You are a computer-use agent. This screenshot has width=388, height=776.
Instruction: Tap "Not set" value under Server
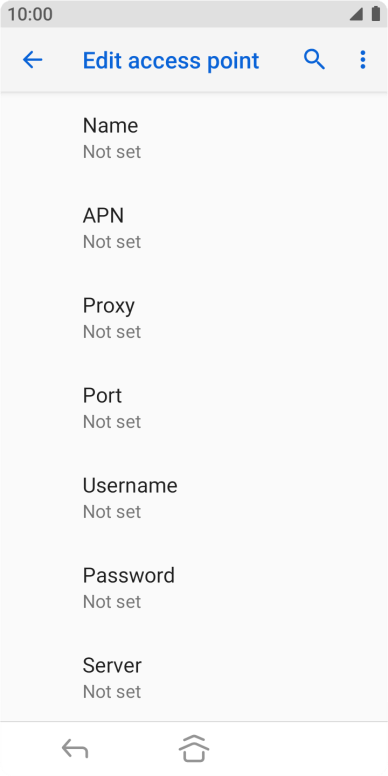click(x=112, y=692)
